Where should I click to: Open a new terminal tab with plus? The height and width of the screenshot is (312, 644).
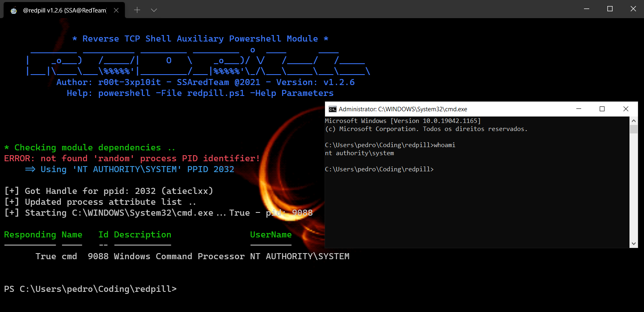tap(137, 10)
